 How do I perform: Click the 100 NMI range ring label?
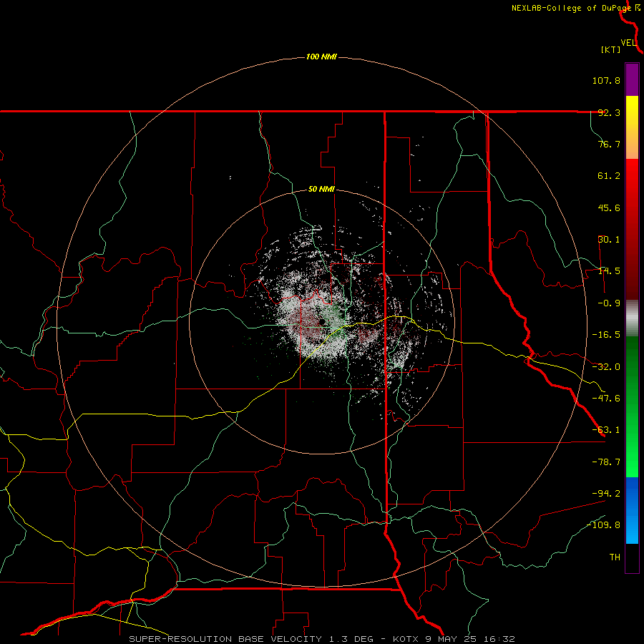pos(321,57)
